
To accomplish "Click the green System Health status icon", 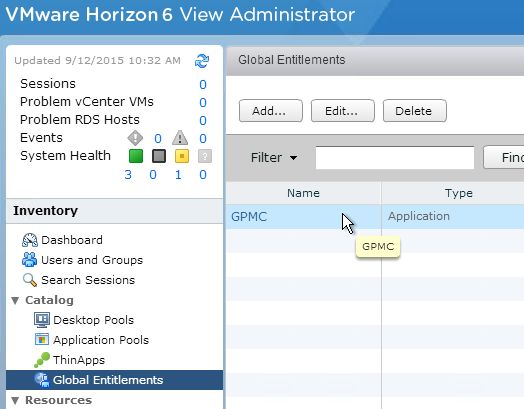I will pyautogui.click(x=136, y=156).
